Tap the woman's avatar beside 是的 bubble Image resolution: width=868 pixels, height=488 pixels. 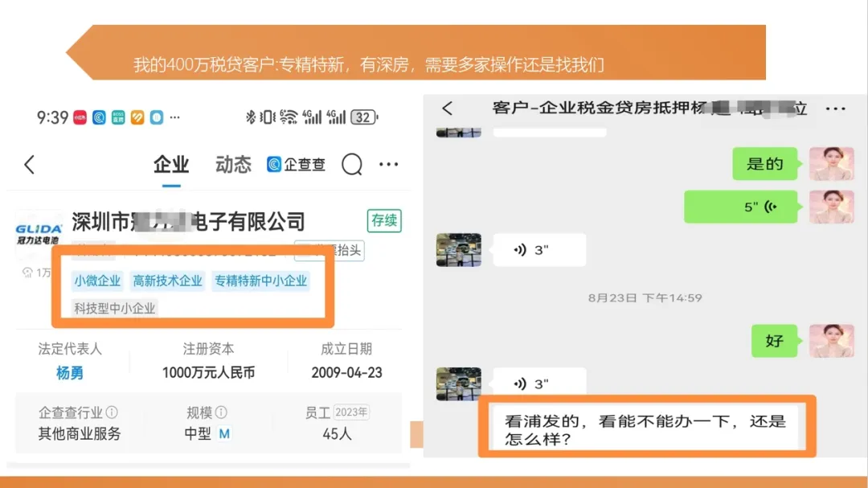pyautogui.click(x=832, y=163)
